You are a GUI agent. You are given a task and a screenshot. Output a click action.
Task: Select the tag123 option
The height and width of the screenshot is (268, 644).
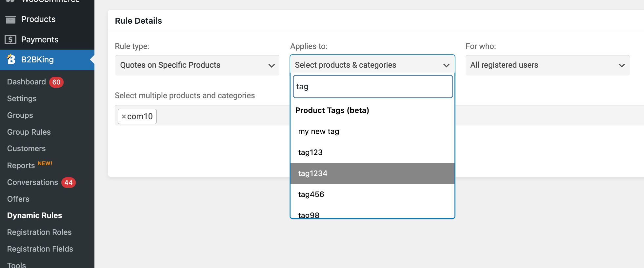tap(372, 152)
